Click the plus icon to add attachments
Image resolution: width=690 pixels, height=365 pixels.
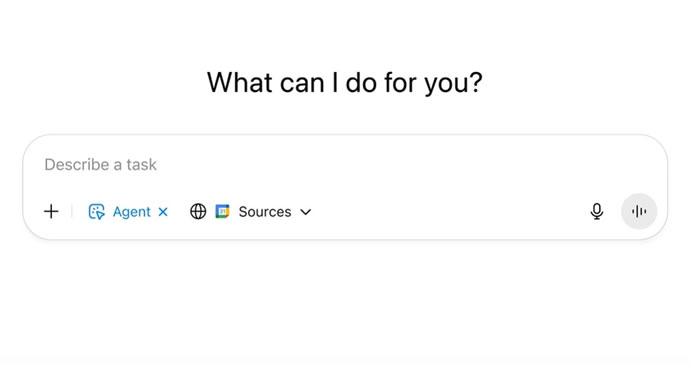point(51,212)
